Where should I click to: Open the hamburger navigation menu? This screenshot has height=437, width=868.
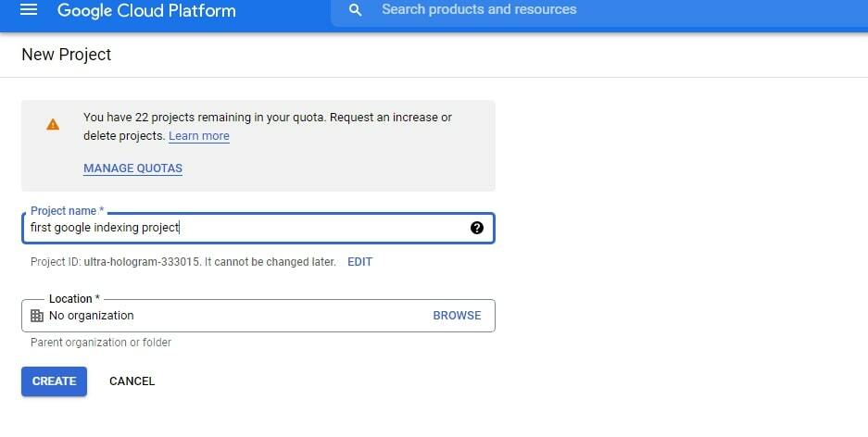click(29, 10)
